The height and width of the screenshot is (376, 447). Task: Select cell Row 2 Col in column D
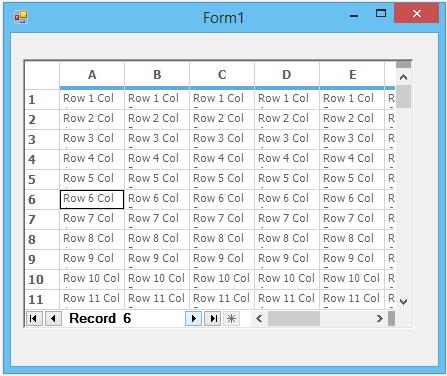pyautogui.click(x=287, y=119)
